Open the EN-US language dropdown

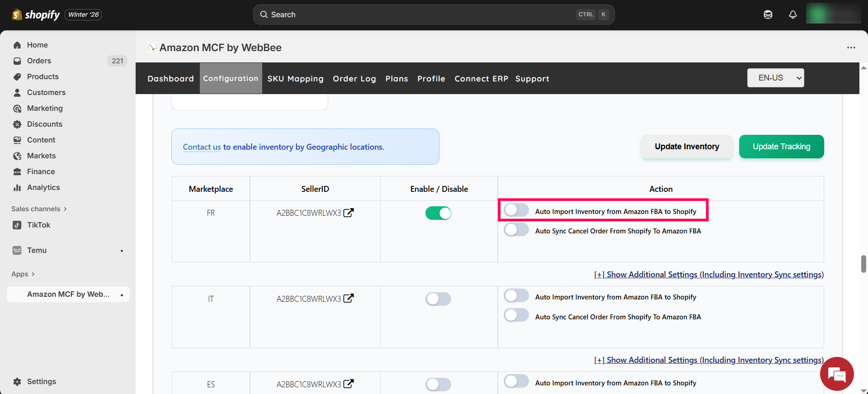coord(775,78)
